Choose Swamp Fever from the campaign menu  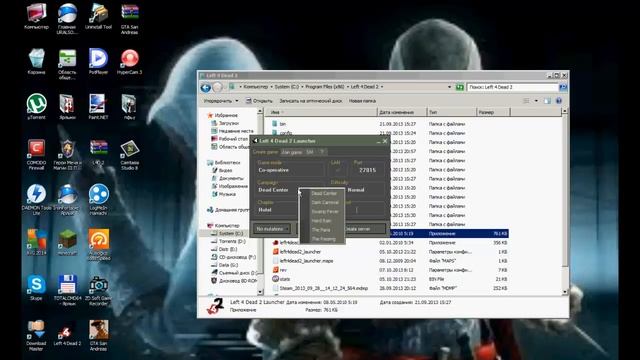pyautogui.click(x=325, y=211)
